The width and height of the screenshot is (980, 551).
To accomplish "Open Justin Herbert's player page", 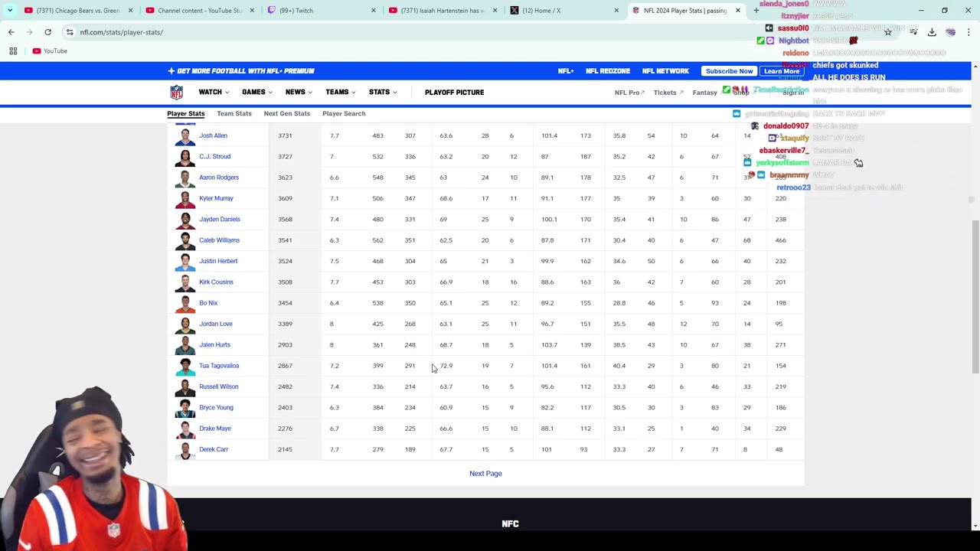I will 218,261.
